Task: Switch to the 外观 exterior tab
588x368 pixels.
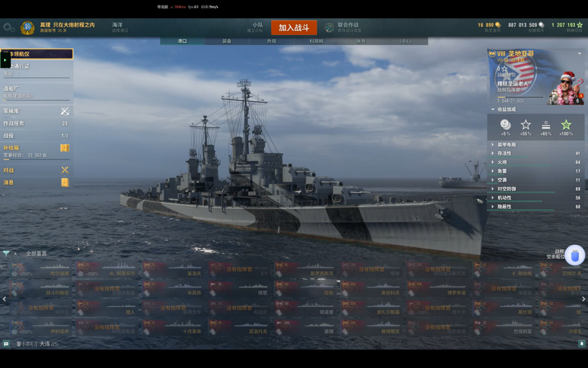Action: [272, 41]
